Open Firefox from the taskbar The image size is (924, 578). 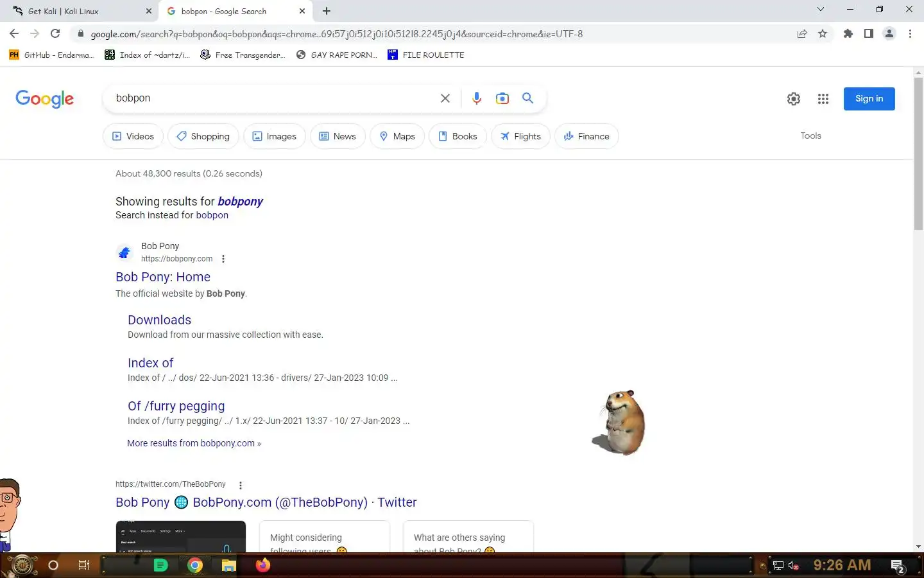(x=263, y=565)
